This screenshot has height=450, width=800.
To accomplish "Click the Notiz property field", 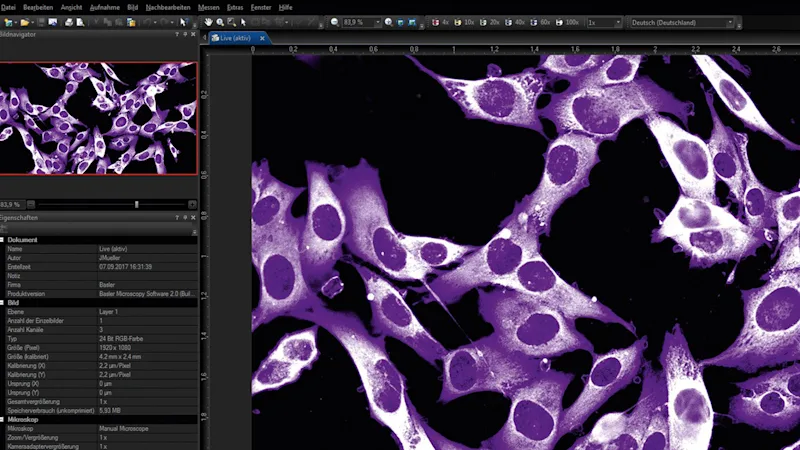I will click(x=147, y=276).
